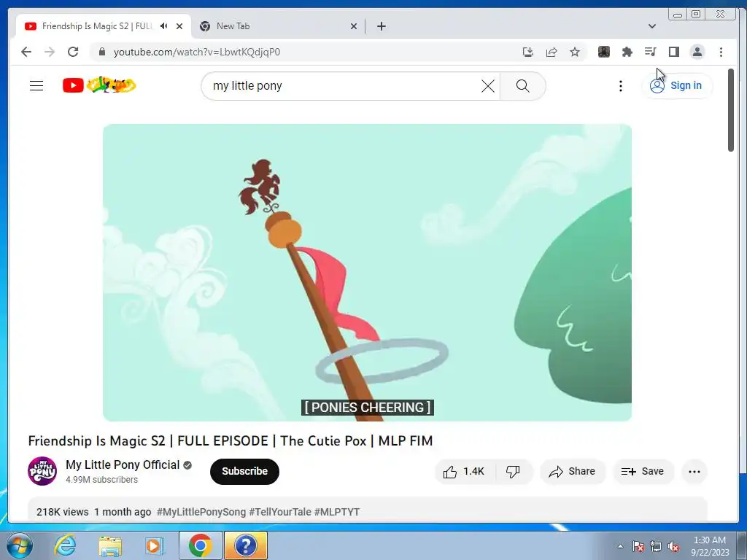Click the video title text
The height and width of the screenshot is (560, 747).
[231, 441]
